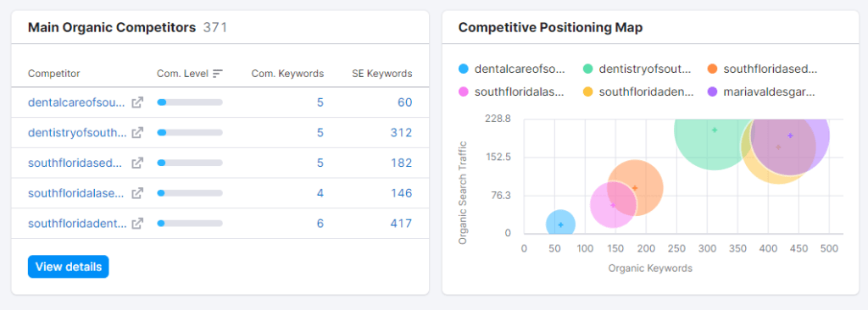Image resolution: width=868 pixels, height=310 pixels.
Task: Sort by Com. Keywords column header
Action: (287, 74)
